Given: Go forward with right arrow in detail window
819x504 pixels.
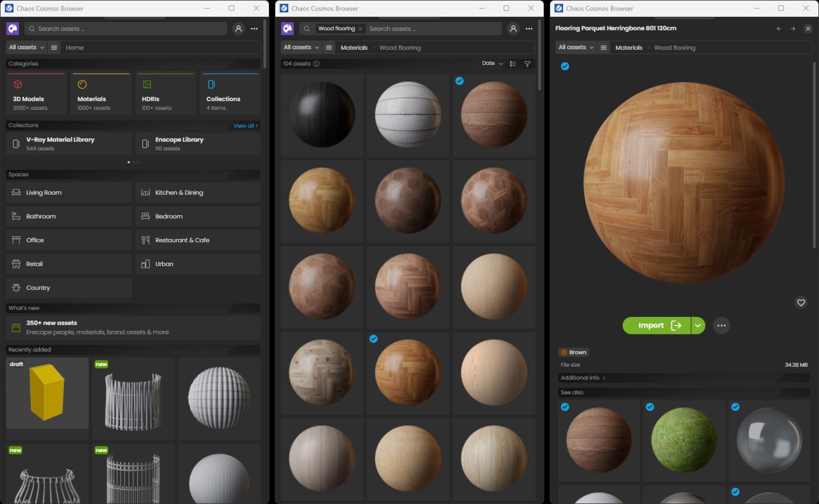Looking at the screenshot, I should tap(793, 29).
